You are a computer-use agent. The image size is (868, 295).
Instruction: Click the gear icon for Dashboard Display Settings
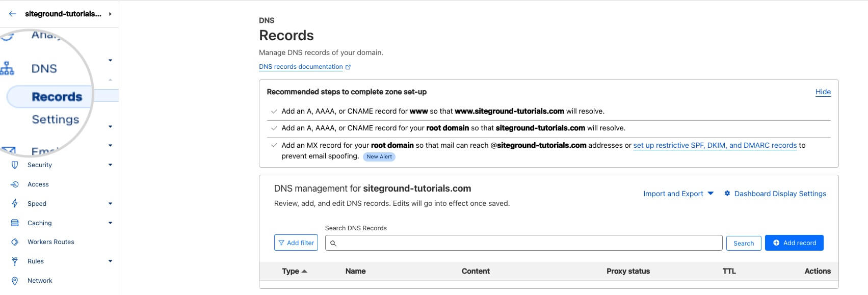(x=727, y=193)
